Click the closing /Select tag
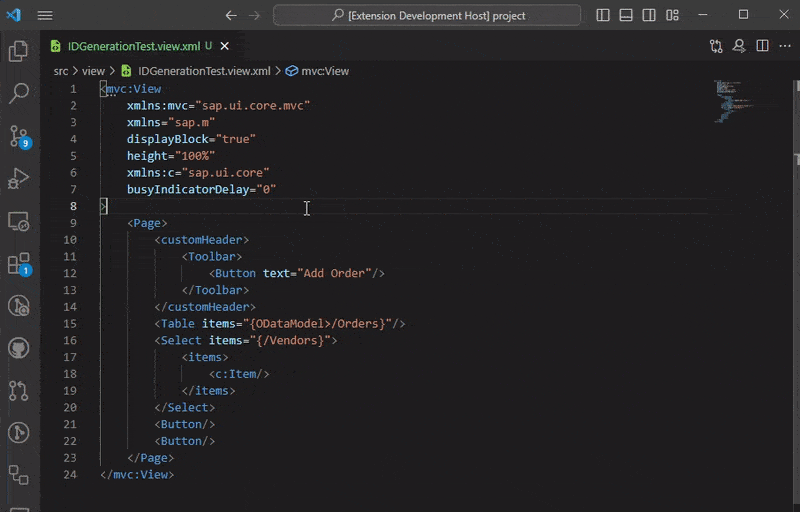 (x=185, y=407)
